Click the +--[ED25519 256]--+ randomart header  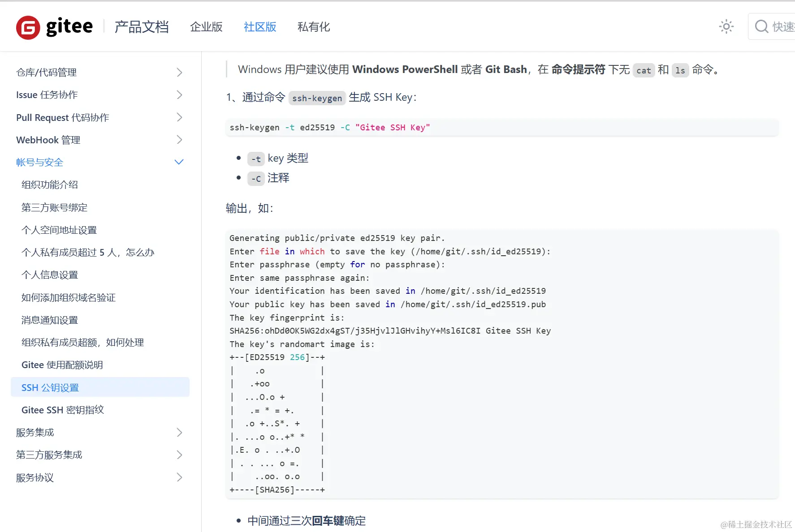[x=277, y=357]
